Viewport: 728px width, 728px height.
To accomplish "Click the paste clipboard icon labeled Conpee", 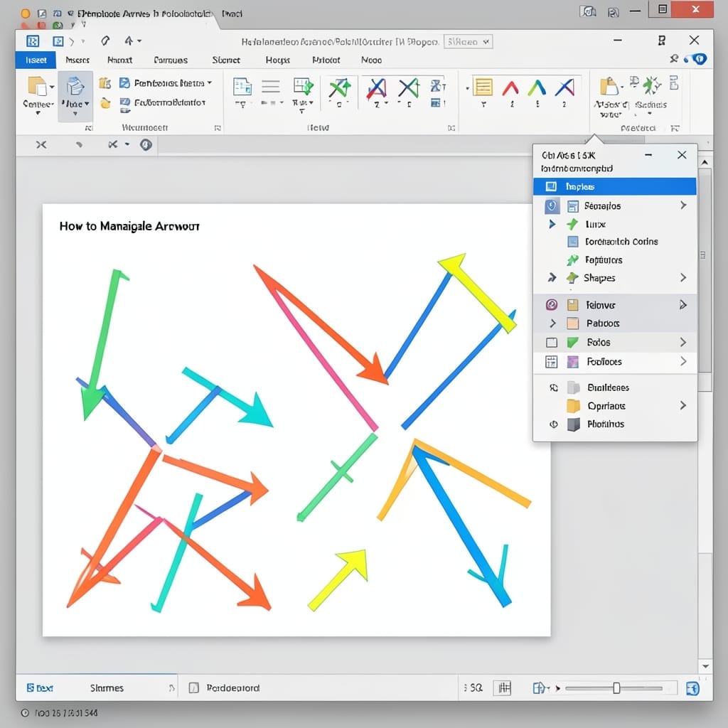I will pos(38,86).
